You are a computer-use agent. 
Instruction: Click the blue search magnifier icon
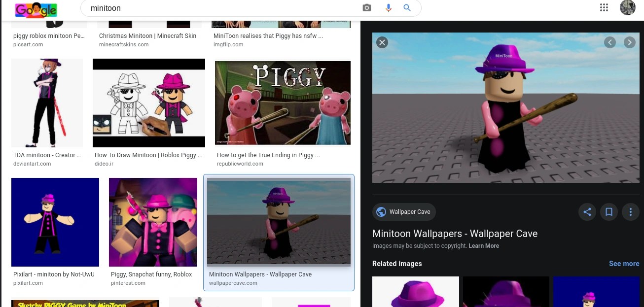click(407, 8)
